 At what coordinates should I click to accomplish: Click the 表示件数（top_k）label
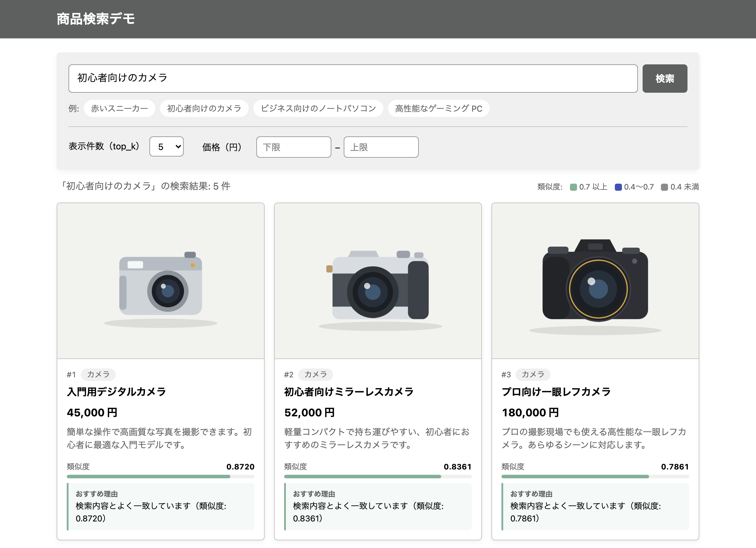(x=104, y=146)
